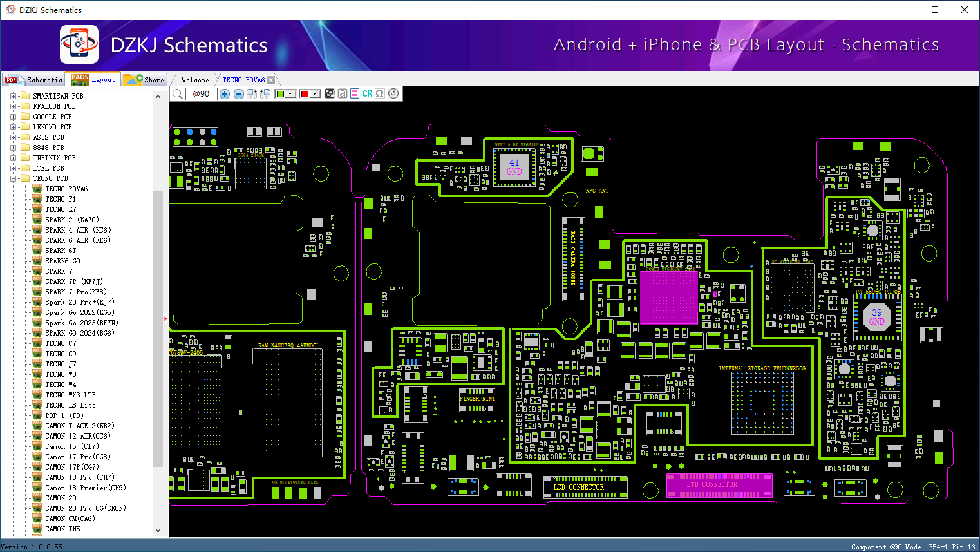Pick the red color swatch
The width and height of the screenshot is (980, 552).
coord(305,94)
